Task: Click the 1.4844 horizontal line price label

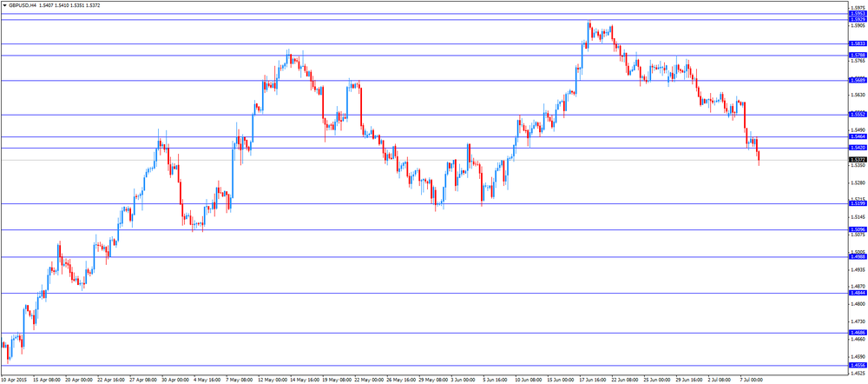Action: point(858,293)
